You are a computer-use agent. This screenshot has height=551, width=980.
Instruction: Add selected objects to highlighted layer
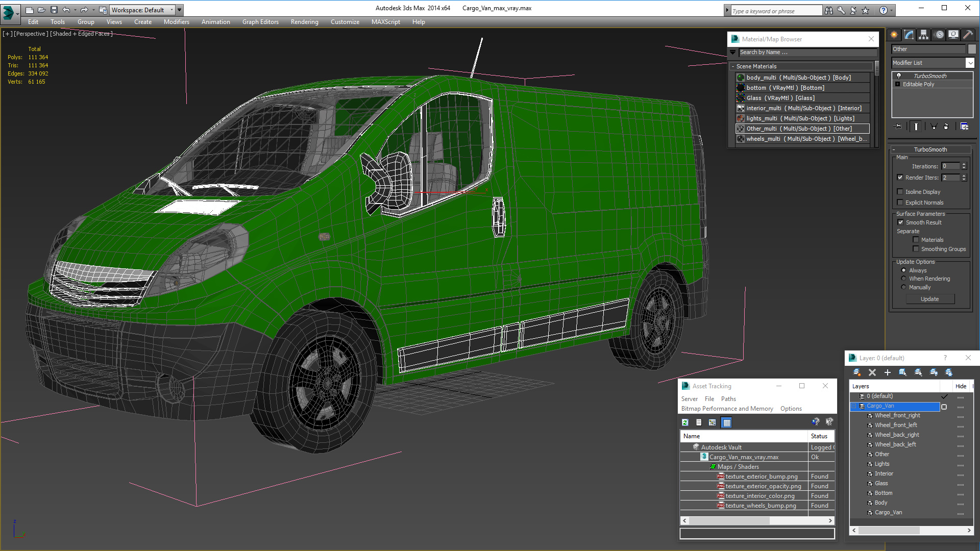pos(888,372)
